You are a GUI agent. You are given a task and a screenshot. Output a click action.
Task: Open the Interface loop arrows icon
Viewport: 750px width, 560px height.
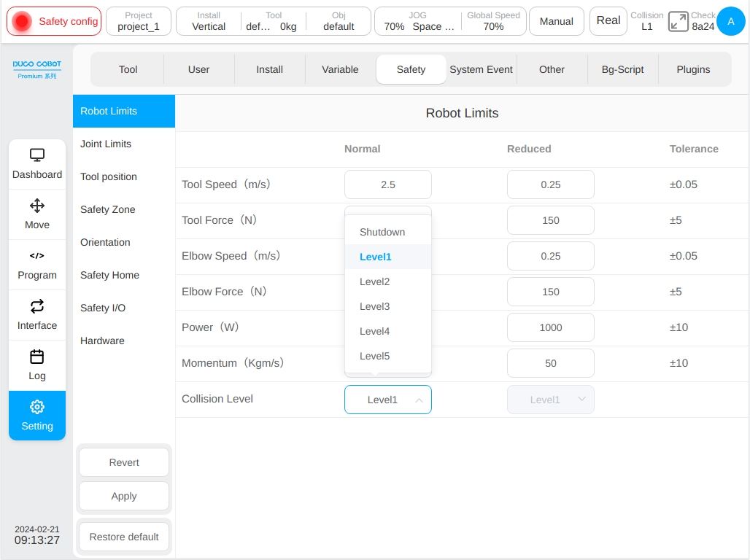click(36, 306)
